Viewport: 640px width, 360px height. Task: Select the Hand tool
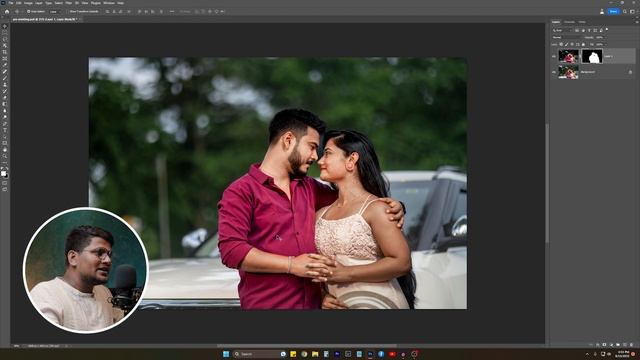coord(5,149)
